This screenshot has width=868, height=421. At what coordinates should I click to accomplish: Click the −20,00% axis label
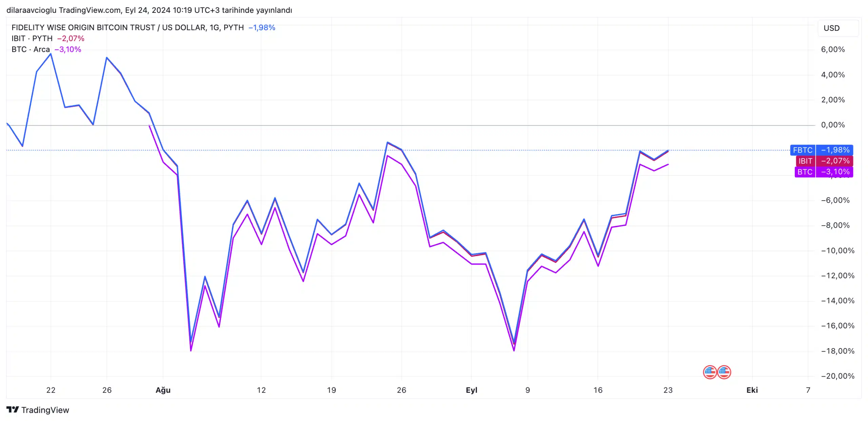(x=837, y=376)
